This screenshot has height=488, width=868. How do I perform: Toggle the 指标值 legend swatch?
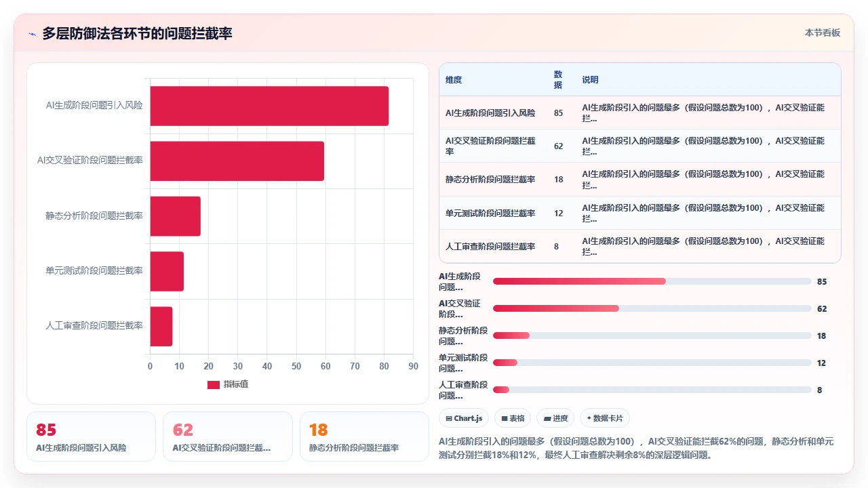214,384
